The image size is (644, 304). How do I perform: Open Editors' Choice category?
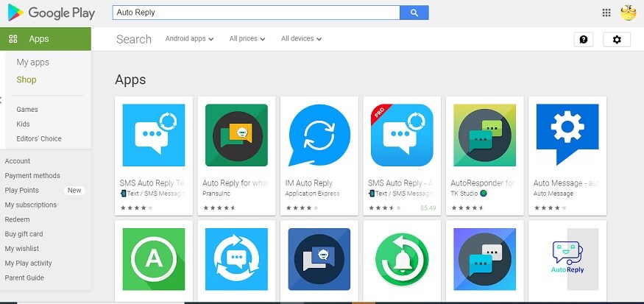(39, 138)
